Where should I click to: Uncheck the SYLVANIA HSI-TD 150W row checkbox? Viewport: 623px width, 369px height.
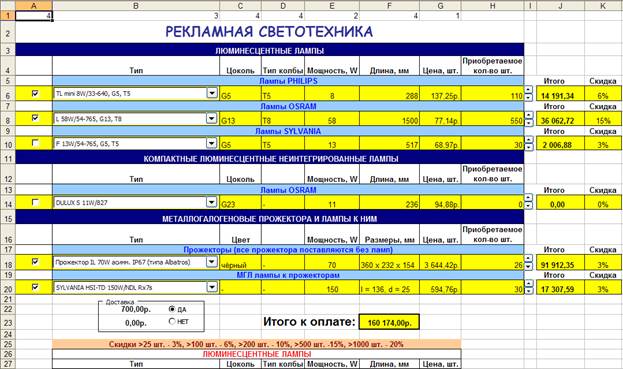(x=35, y=287)
